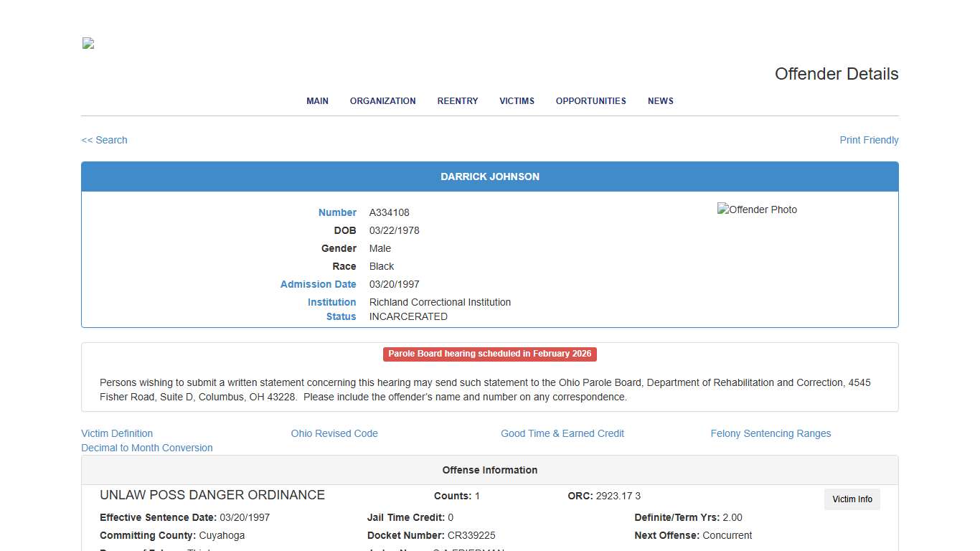Screen dimensions: 980x551
Task: Open the ORGANIZATION menu item
Action: coord(382,101)
